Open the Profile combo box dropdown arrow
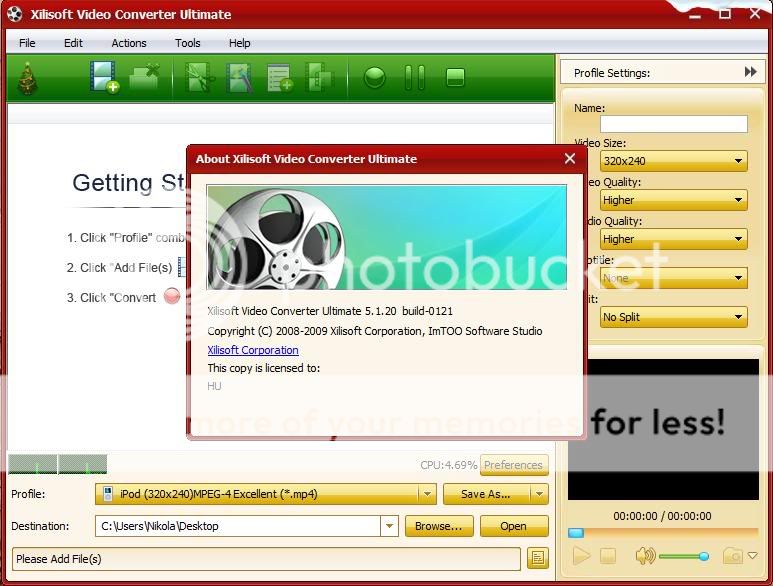 point(427,494)
